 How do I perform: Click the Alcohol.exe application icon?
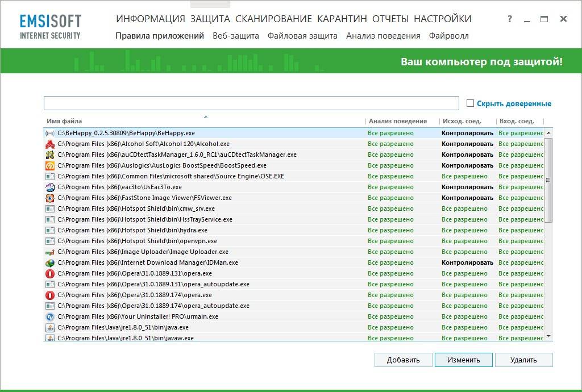[50, 144]
